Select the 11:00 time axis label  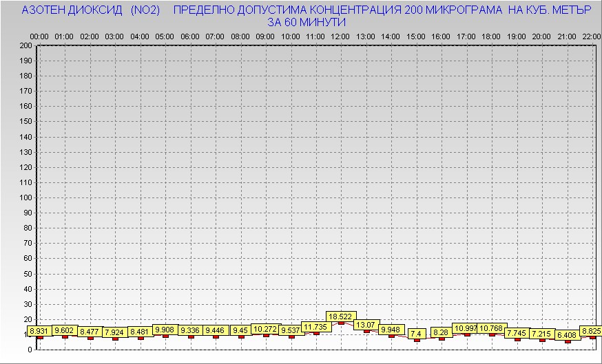315,37
